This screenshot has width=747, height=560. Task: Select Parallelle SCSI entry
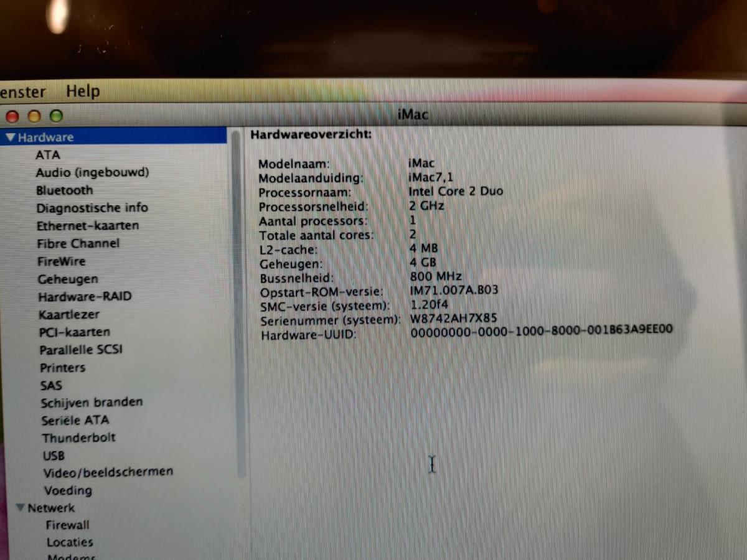coord(81,350)
